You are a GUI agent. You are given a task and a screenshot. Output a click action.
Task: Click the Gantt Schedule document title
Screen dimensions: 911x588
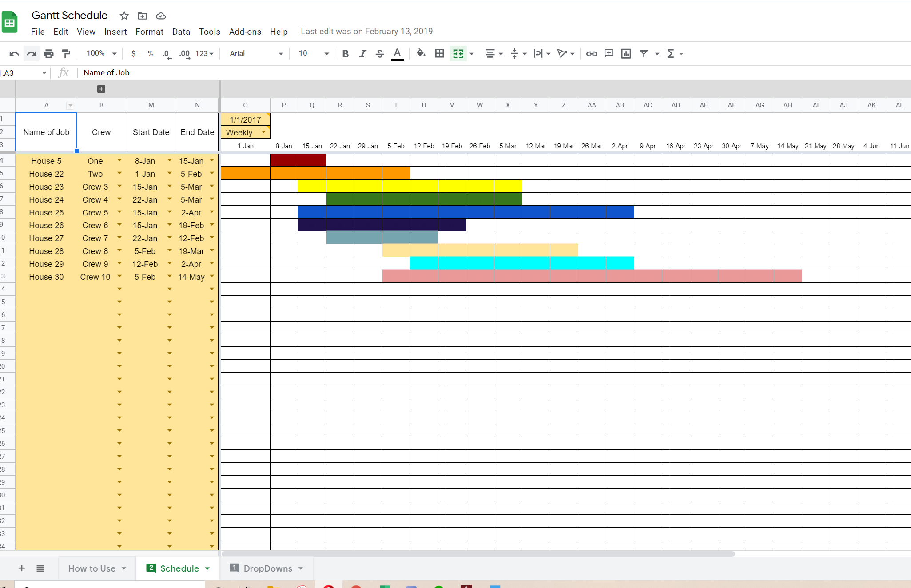(x=69, y=16)
